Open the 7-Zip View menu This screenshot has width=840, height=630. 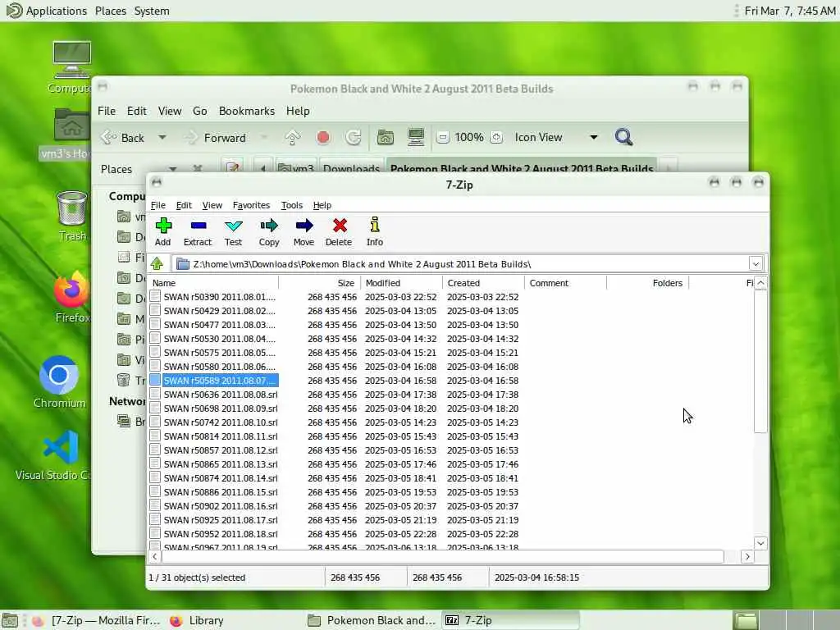[212, 205]
